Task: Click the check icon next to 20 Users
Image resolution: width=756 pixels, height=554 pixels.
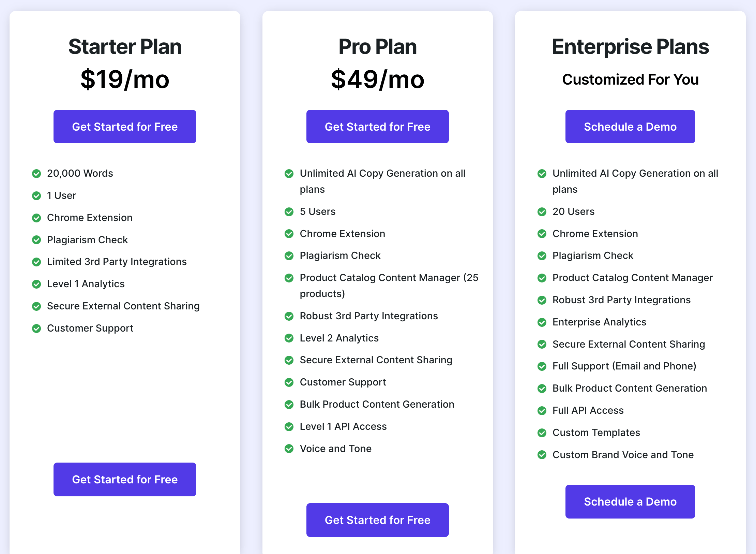Action: (542, 212)
